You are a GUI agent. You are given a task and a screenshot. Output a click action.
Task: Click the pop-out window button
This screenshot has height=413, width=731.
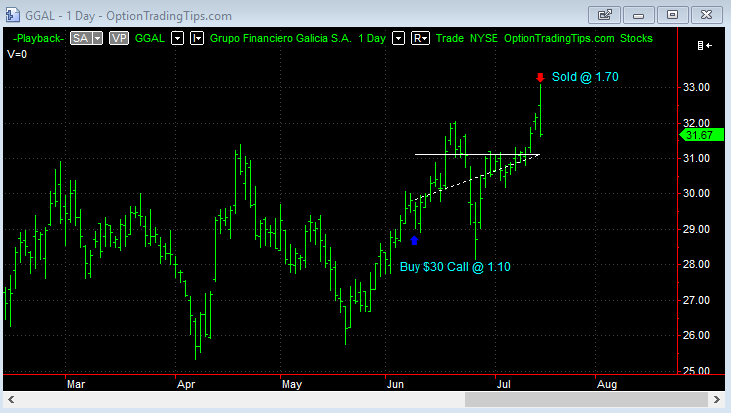coord(604,15)
